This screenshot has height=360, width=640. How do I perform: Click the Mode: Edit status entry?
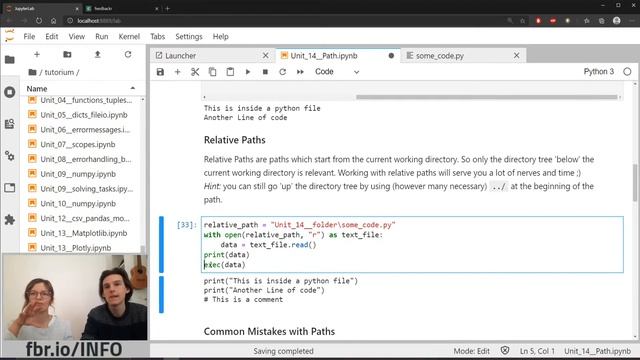click(471, 351)
